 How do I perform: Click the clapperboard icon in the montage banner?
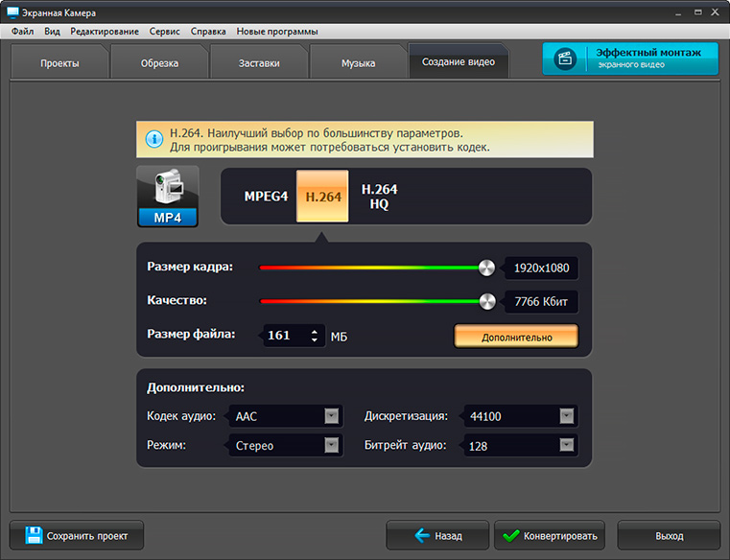(565, 59)
